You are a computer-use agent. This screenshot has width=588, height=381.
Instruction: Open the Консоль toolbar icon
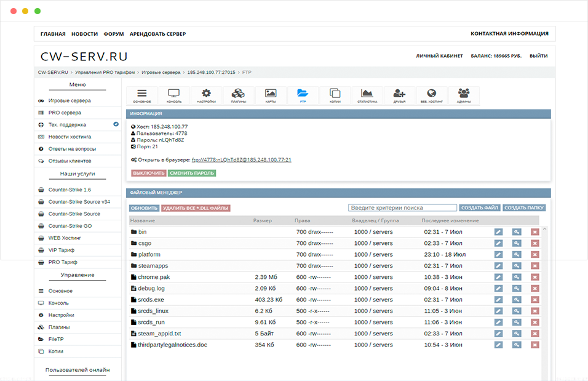point(174,95)
